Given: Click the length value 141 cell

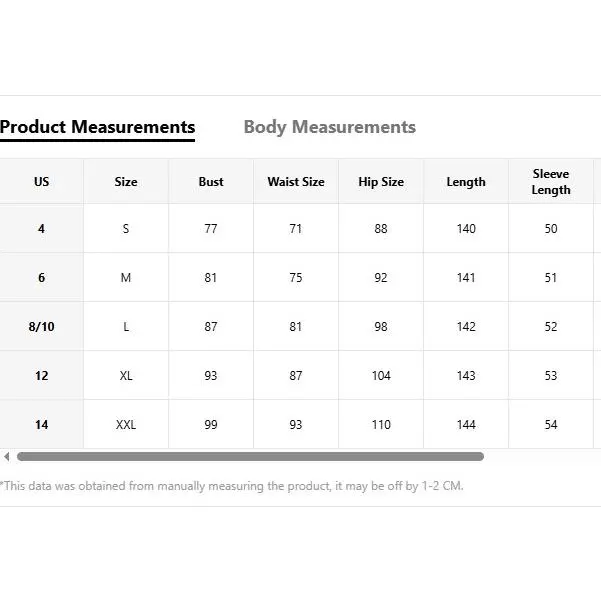Looking at the screenshot, I should click(x=466, y=278).
